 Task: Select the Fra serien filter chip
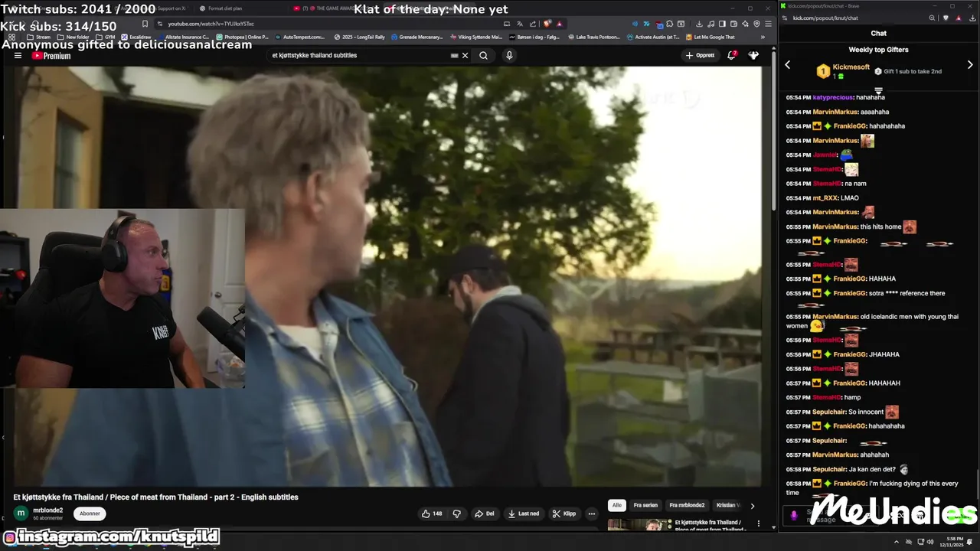[x=645, y=505]
